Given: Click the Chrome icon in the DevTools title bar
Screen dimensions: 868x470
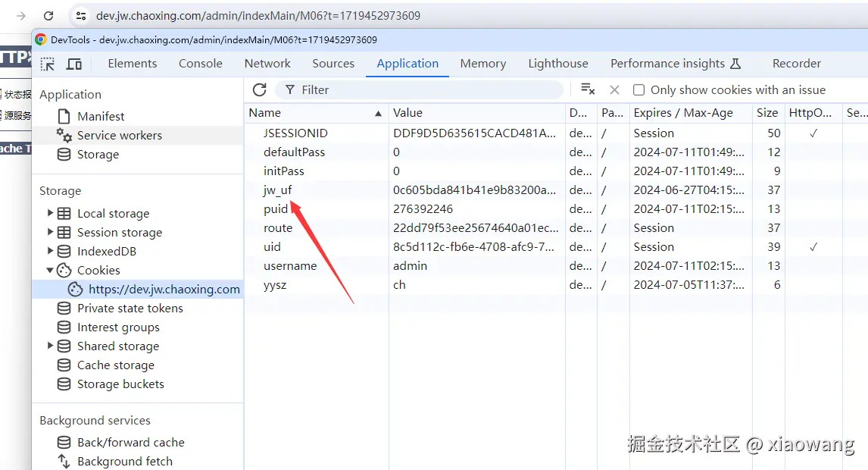Looking at the screenshot, I should (40, 39).
